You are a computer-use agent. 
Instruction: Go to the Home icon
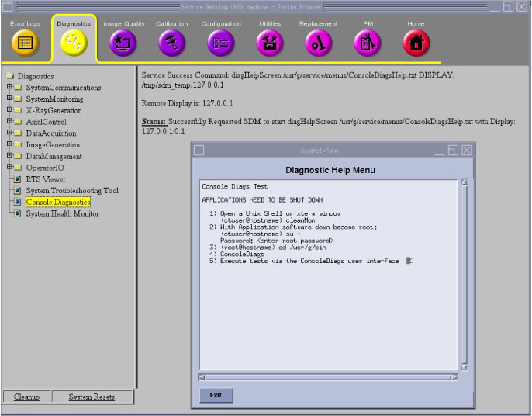[x=416, y=43]
